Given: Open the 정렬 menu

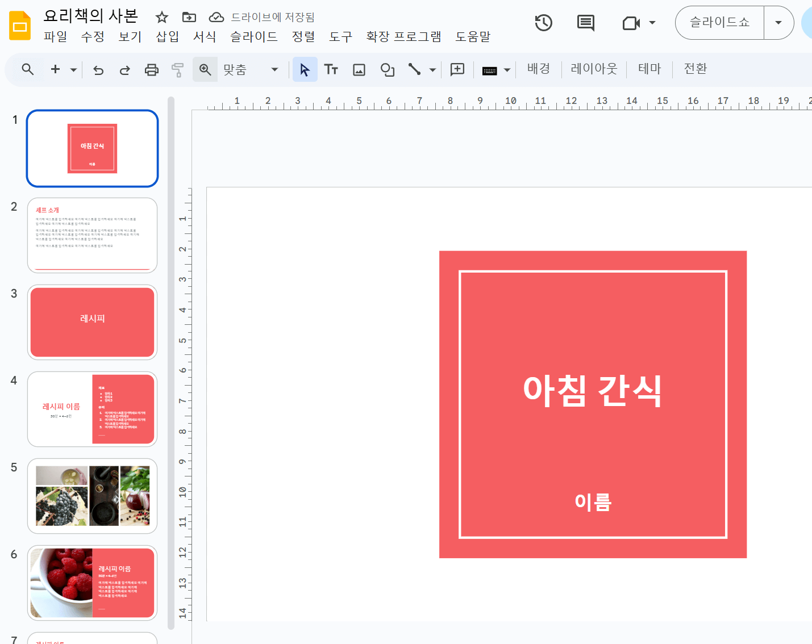Looking at the screenshot, I should click(x=303, y=36).
